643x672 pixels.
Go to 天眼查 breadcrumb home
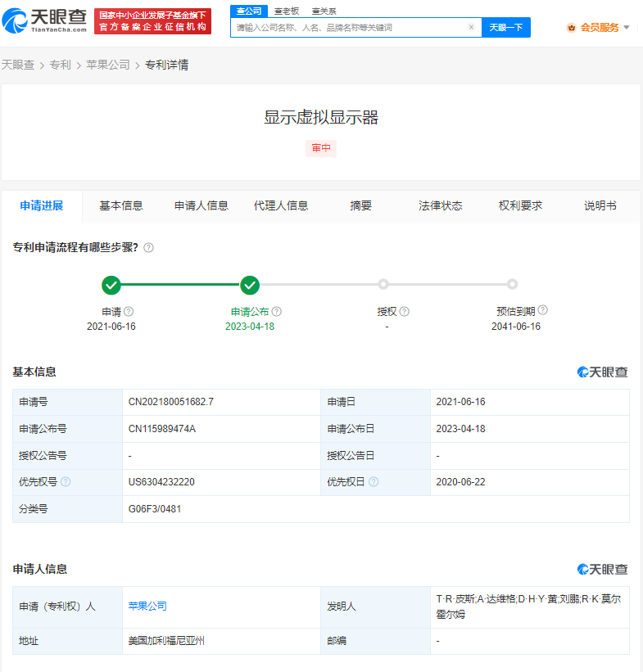17,65
